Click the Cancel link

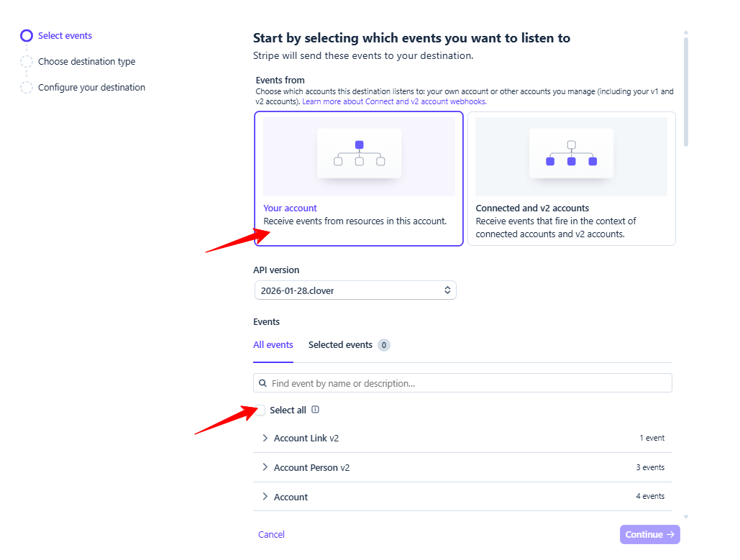[271, 534]
